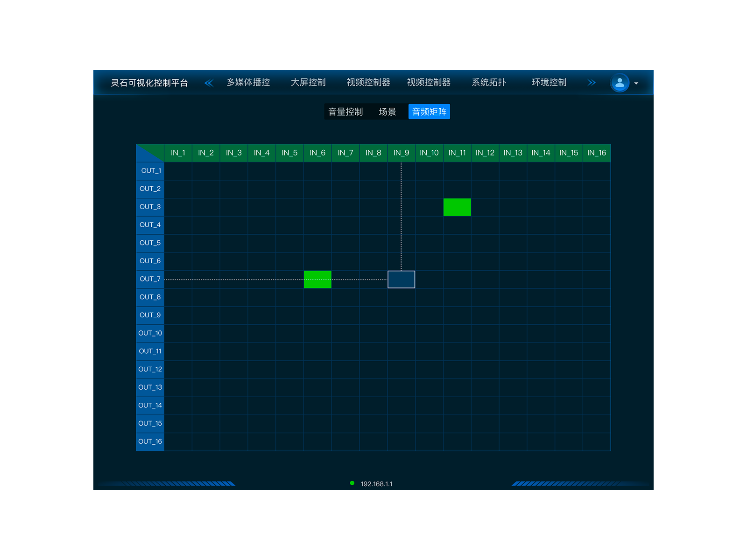Click the matrix corner header cell
The image size is (747, 560).
click(x=150, y=153)
